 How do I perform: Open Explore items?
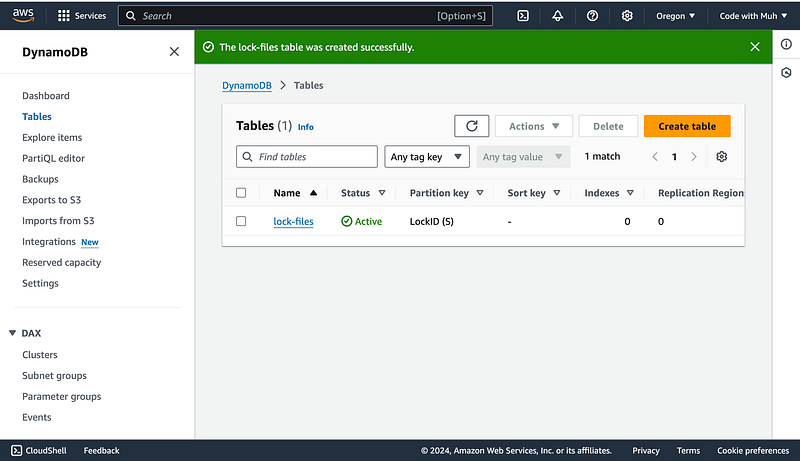52,138
